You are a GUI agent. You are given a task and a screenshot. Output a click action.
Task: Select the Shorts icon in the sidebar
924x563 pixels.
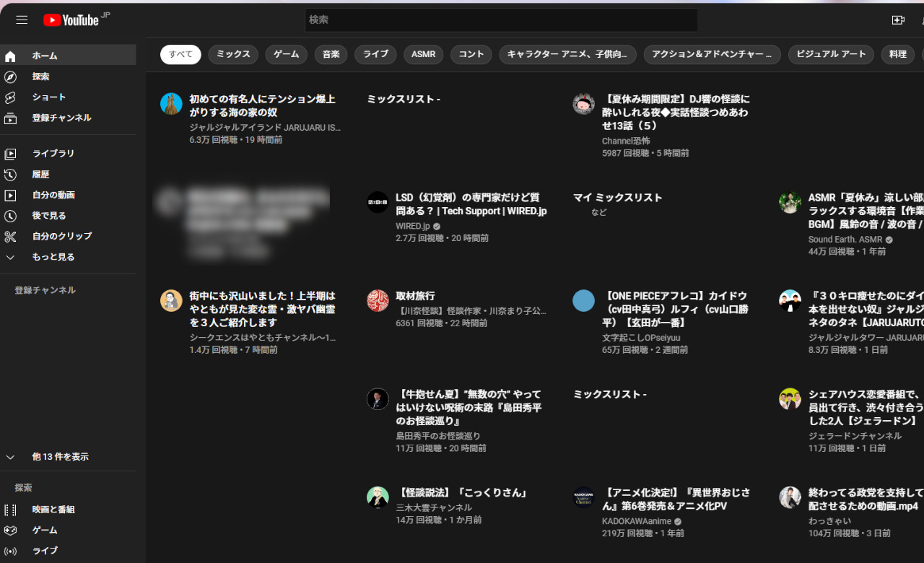click(x=10, y=97)
